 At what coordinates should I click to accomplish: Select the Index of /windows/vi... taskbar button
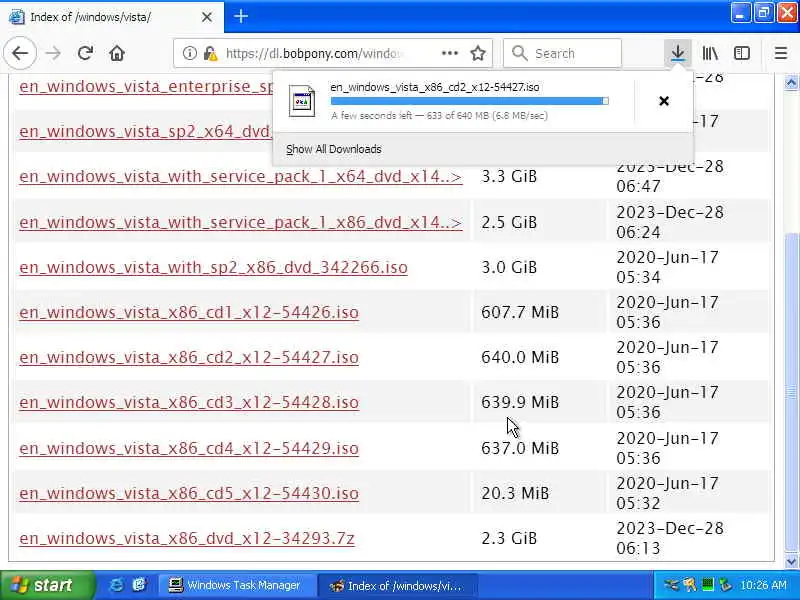pos(397,585)
